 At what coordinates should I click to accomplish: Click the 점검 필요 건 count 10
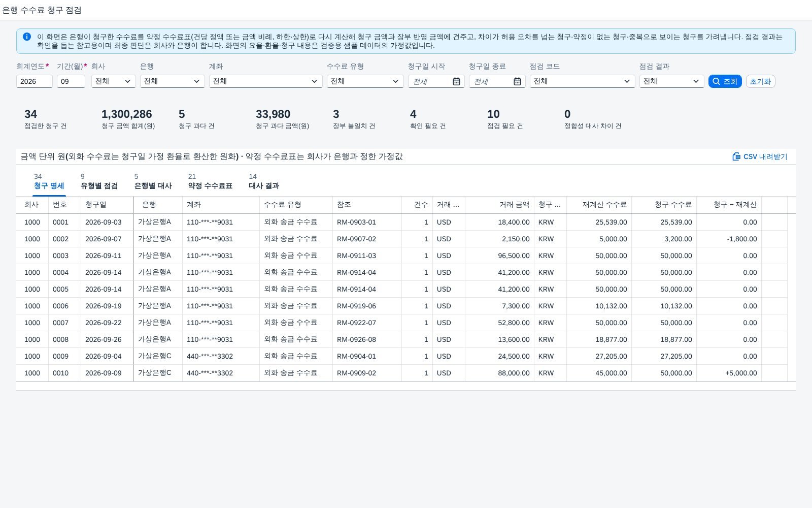tap(493, 114)
